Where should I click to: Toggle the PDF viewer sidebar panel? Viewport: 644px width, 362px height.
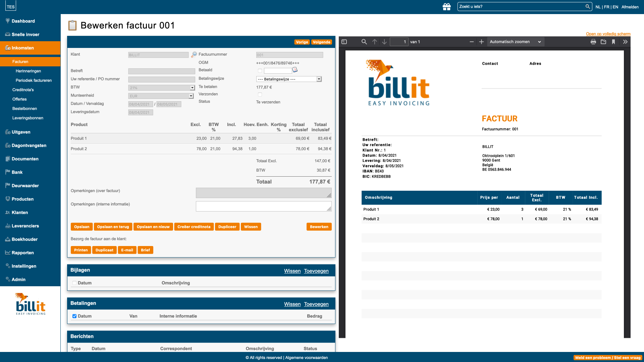pos(344,42)
